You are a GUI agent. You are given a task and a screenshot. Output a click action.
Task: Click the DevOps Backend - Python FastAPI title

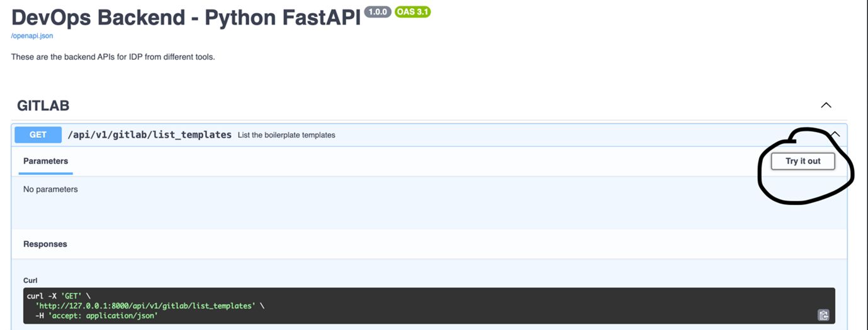click(186, 17)
